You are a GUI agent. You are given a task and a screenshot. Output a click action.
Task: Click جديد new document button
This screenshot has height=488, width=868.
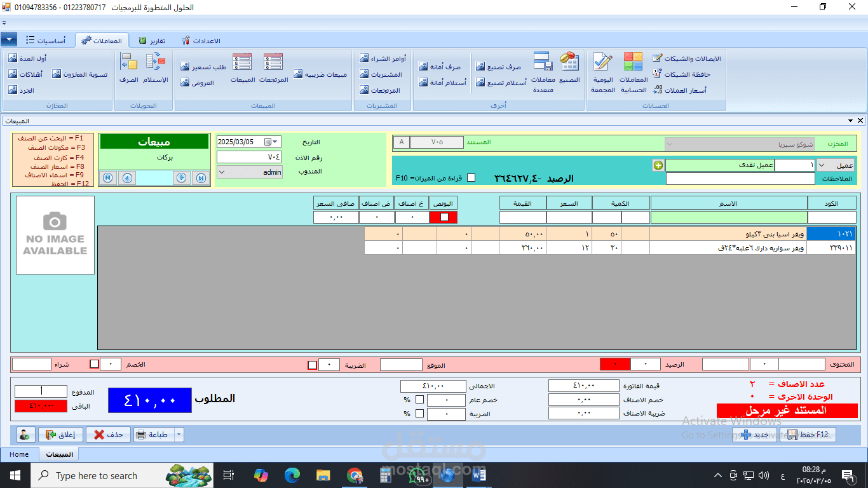pyautogui.click(x=754, y=435)
